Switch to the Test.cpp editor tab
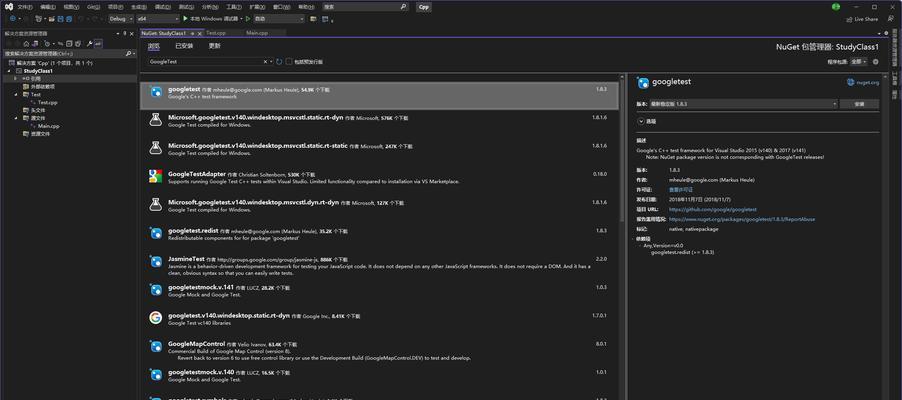Viewport: 902px width, 400px height. coord(216,33)
